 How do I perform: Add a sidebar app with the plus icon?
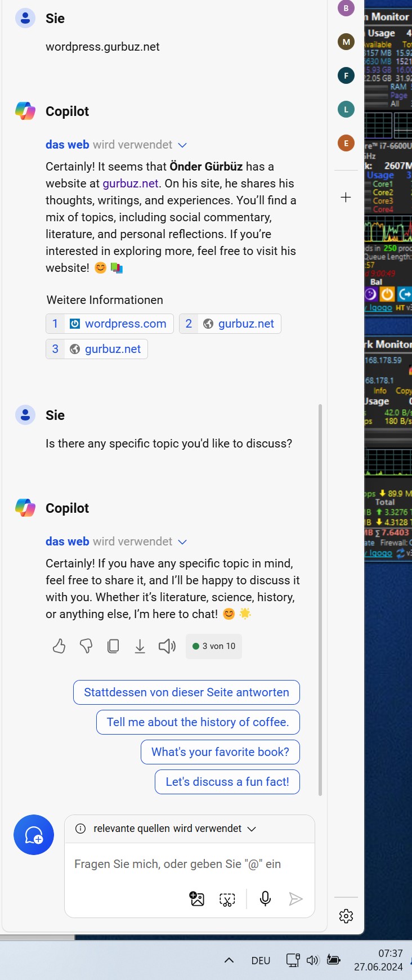pos(346,197)
